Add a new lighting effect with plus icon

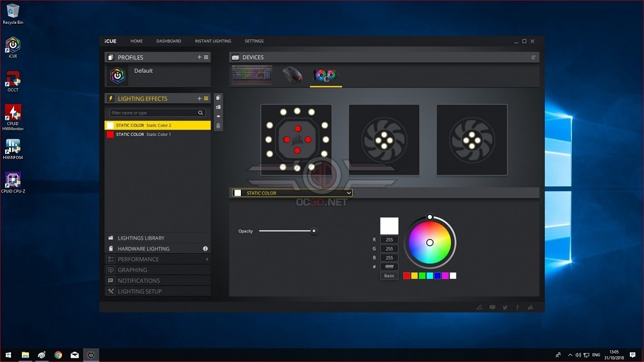199,98
